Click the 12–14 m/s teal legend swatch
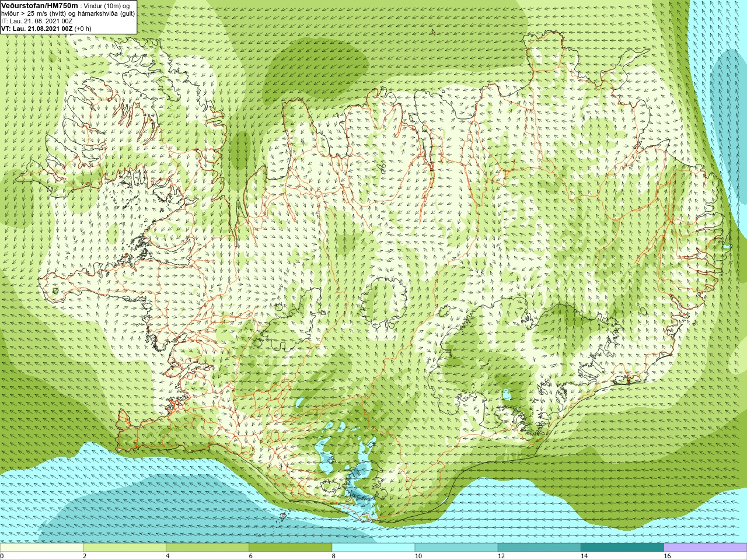 539,548
